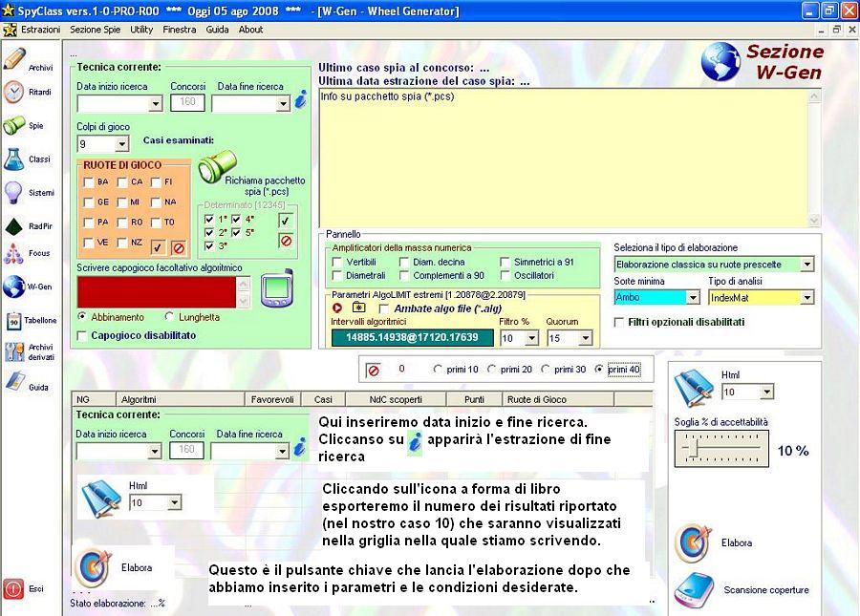Launch Elabora target icon on right panel
The height and width of the screenshot is (616, 860).
[693, 542]
